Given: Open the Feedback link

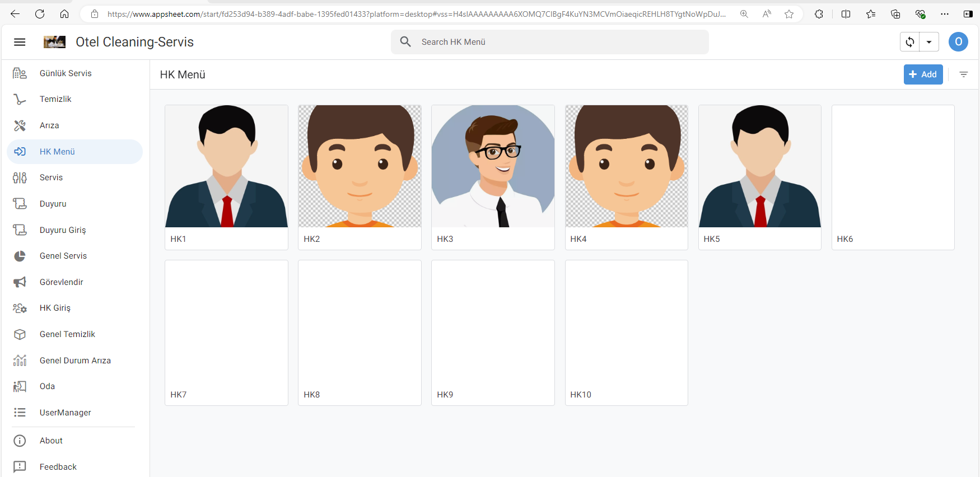Looking at the screenshot, I should [x=58, y=467].
